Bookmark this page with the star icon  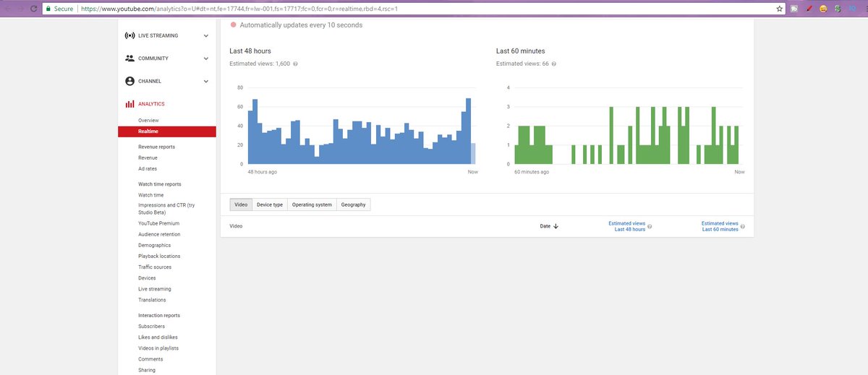pyautogui.click(x=779, y=9)
